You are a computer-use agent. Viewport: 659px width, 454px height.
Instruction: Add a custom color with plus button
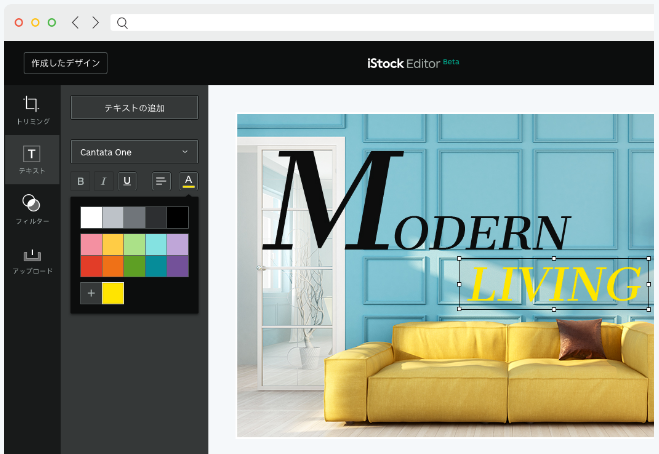tap(91, 293)
